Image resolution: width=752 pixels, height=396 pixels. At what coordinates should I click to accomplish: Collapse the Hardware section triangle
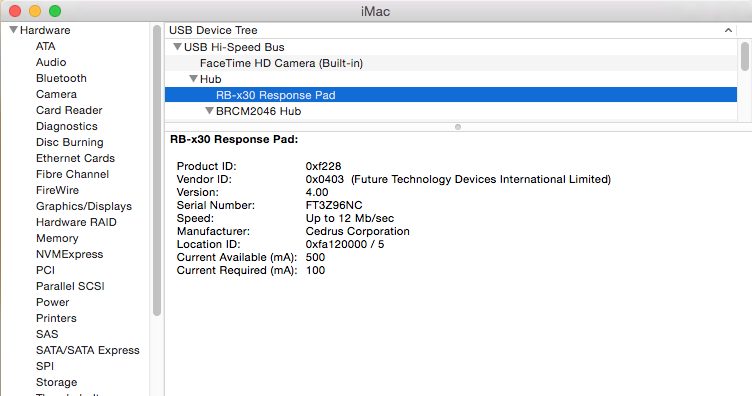13,30
